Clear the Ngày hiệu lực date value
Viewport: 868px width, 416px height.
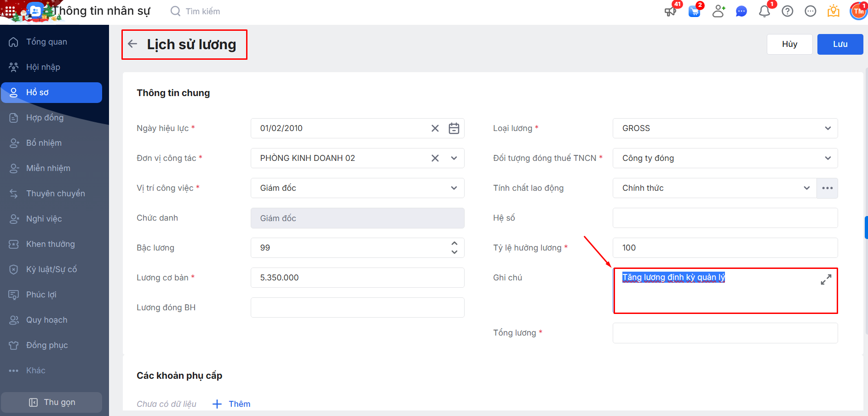(x=435, y=128)
